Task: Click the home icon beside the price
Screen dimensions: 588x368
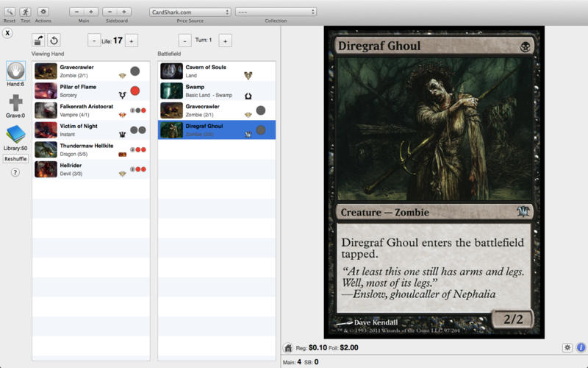Action: (290, 347)
